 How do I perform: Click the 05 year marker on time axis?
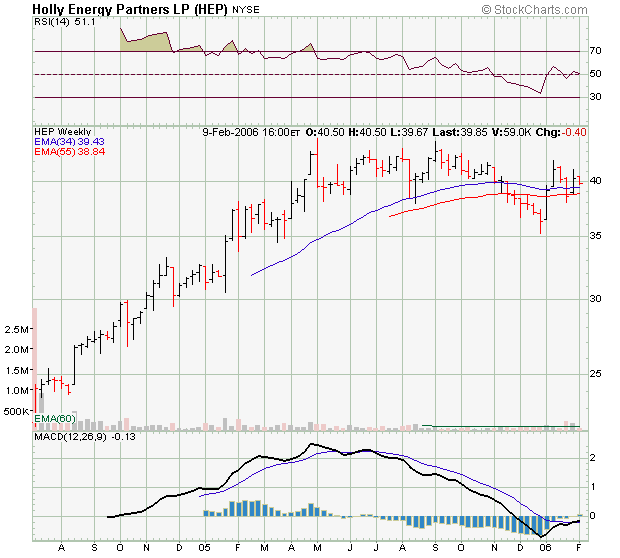(x=204, y=548)
